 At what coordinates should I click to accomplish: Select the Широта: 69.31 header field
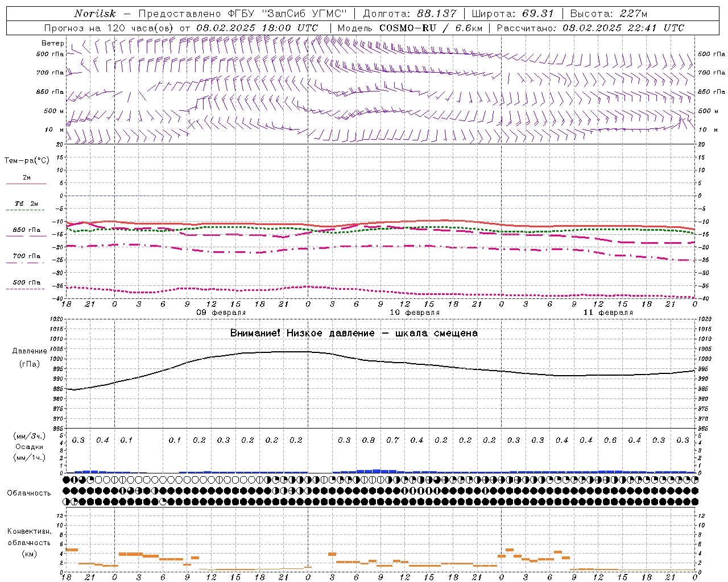[x=513, y=14]
